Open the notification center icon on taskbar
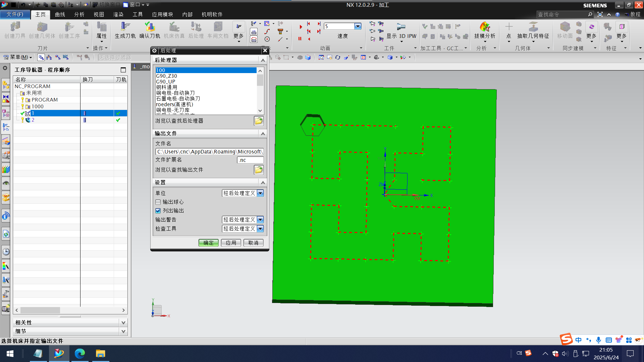Viewport: 644px width, 362px height. [x=630, y=353]
